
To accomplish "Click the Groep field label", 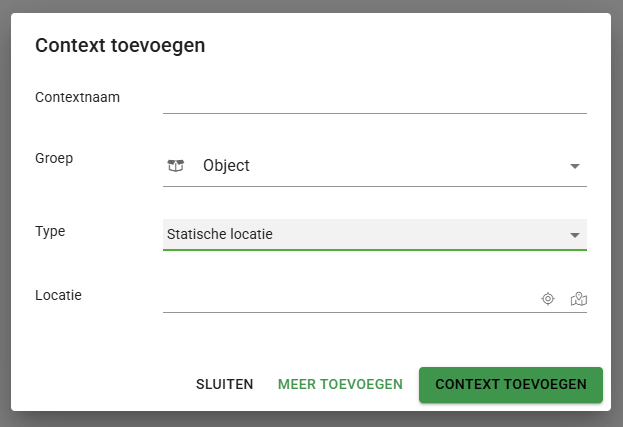I will point(54,158).
